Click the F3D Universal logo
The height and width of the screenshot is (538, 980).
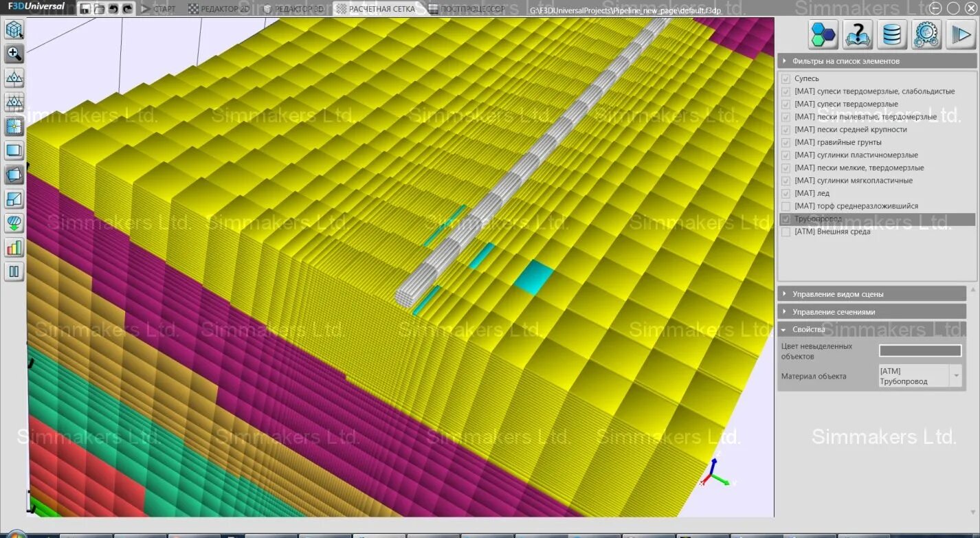click(37, 7)
